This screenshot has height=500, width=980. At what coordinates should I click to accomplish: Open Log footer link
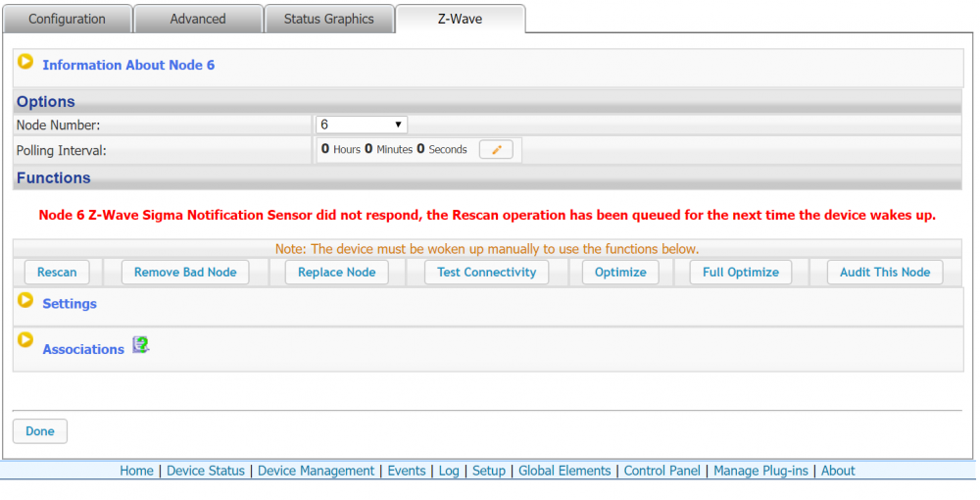point(449,471)
